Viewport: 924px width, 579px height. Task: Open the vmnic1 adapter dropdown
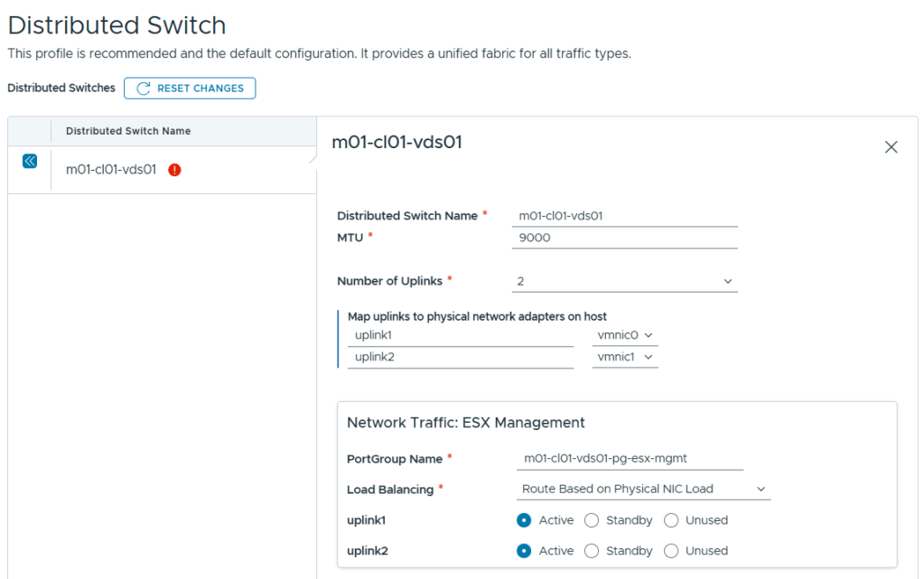(624, 357)
